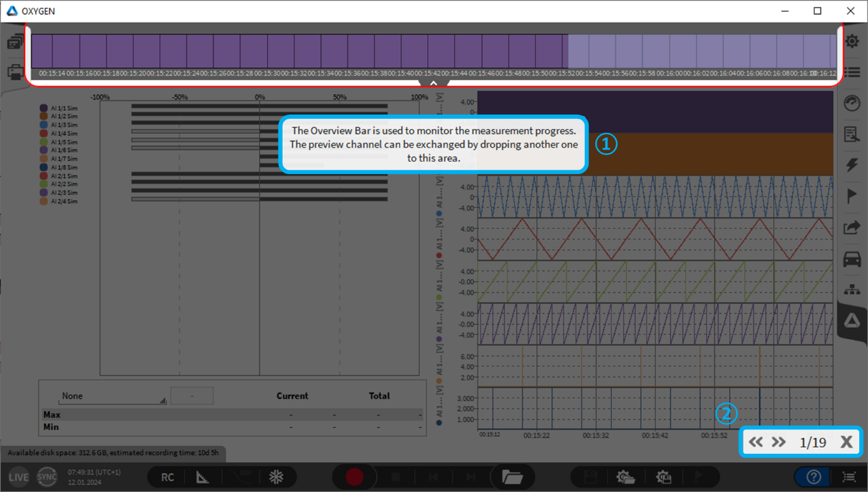Expand the bottom-right menu list icon

point(849,477)
